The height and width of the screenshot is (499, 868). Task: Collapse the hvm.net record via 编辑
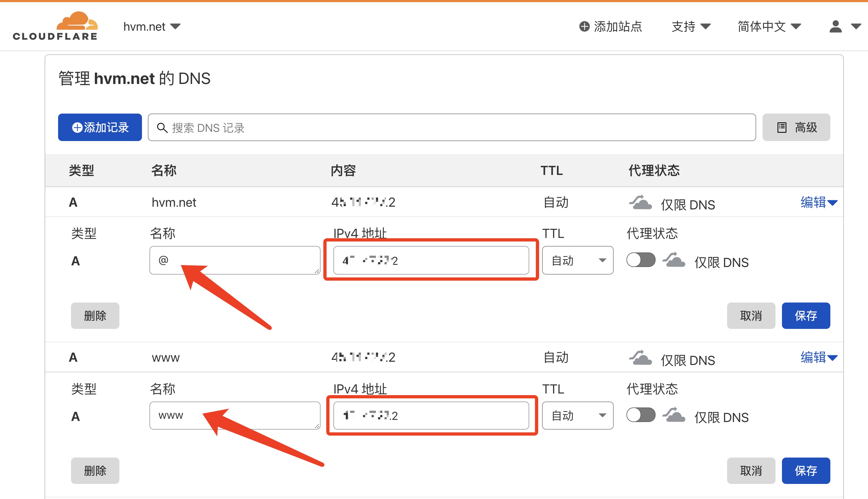(818, 202)
